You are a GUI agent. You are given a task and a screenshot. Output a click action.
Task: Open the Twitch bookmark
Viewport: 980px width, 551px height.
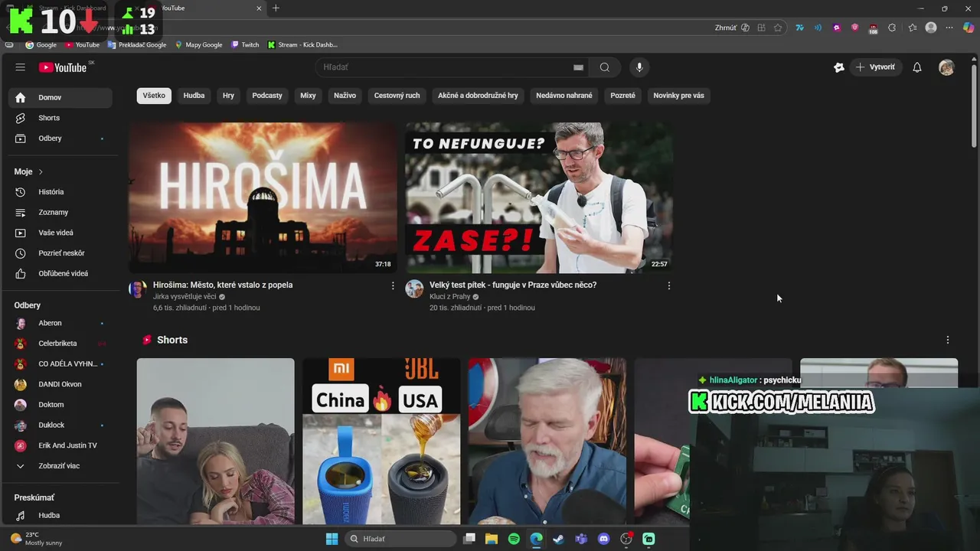(x=246, y=44)
